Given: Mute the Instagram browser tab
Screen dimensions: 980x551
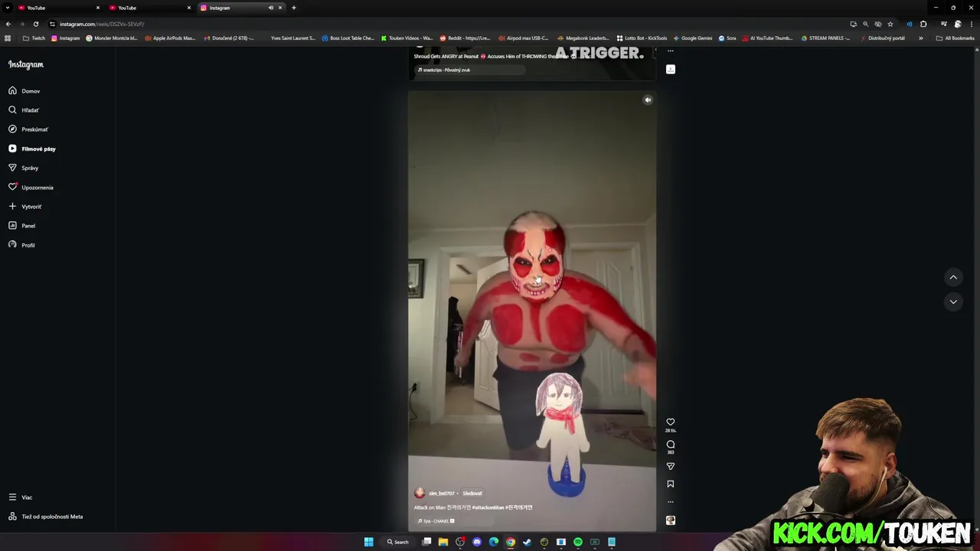Looking at the screenshot, I should 270,8.
